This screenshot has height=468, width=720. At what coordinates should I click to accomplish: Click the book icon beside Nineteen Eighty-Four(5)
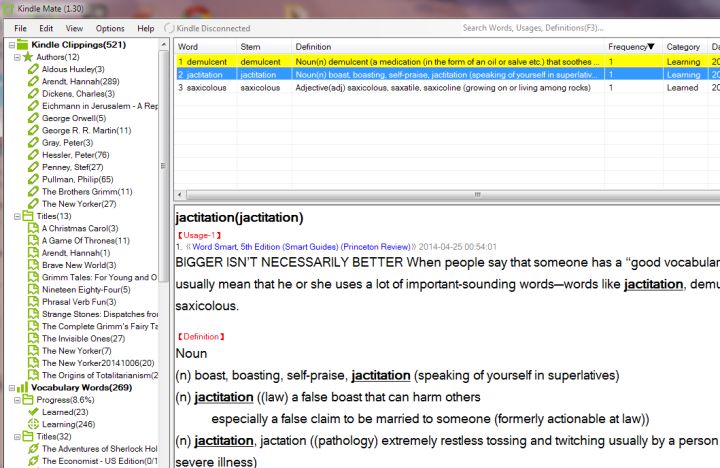pyautogui.click(x=33, y=290)
